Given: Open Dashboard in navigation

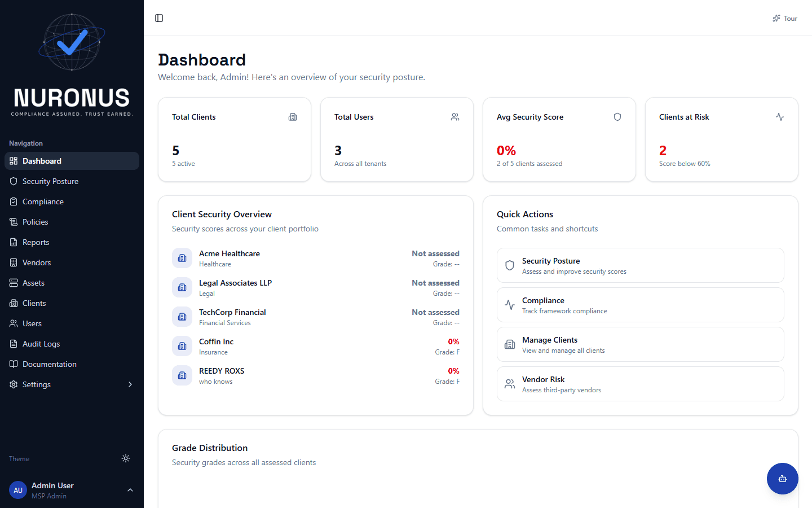Looking at the screenshot, I should tap(72, 161).
